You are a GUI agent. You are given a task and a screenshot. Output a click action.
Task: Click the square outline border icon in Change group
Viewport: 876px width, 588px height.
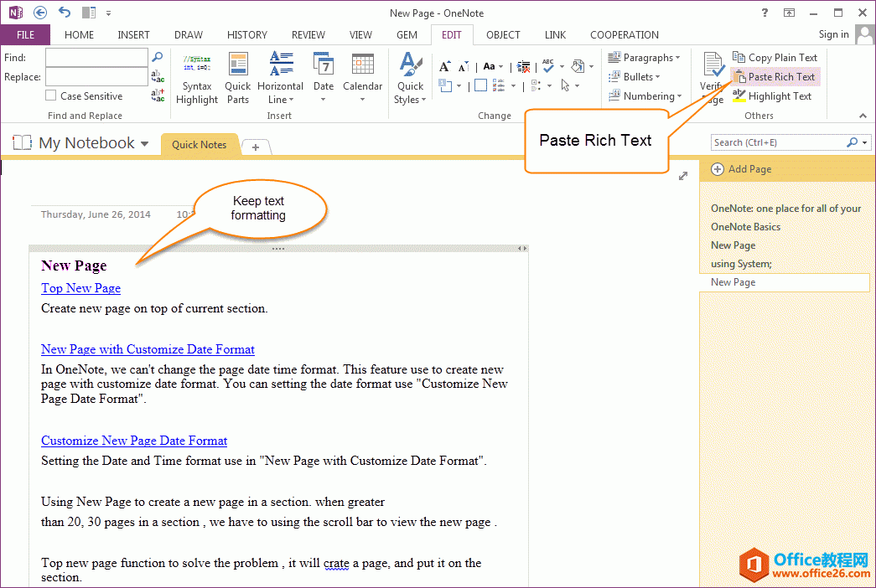coord(480,85)
